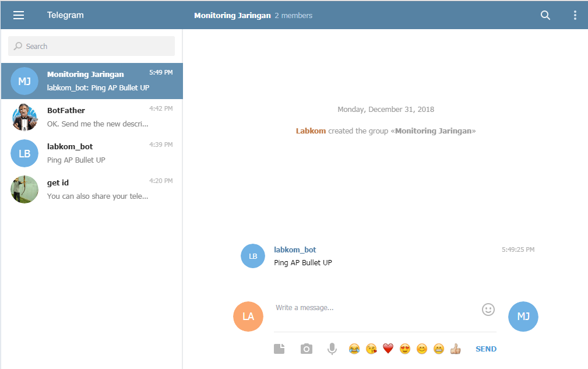The image size is (588, 369).
Task: Click the LB avatar in chat list
Action: (x=24, y=153)
